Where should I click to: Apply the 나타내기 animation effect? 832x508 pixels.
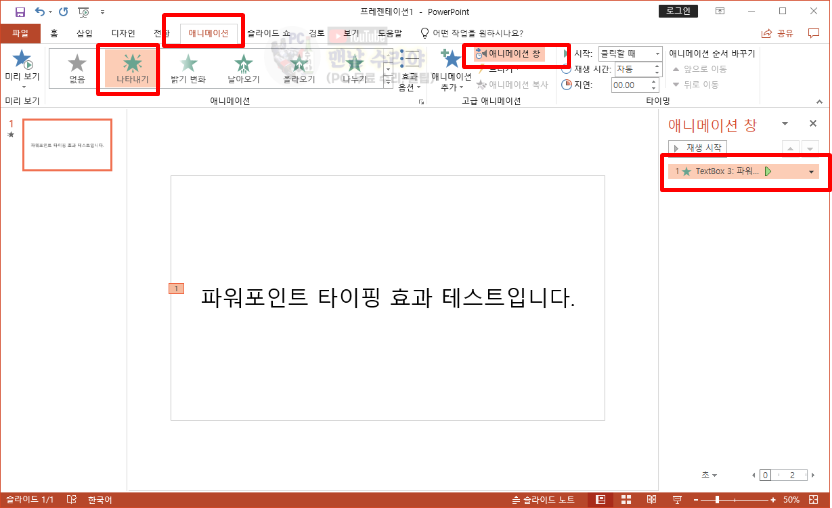(132, 68)
